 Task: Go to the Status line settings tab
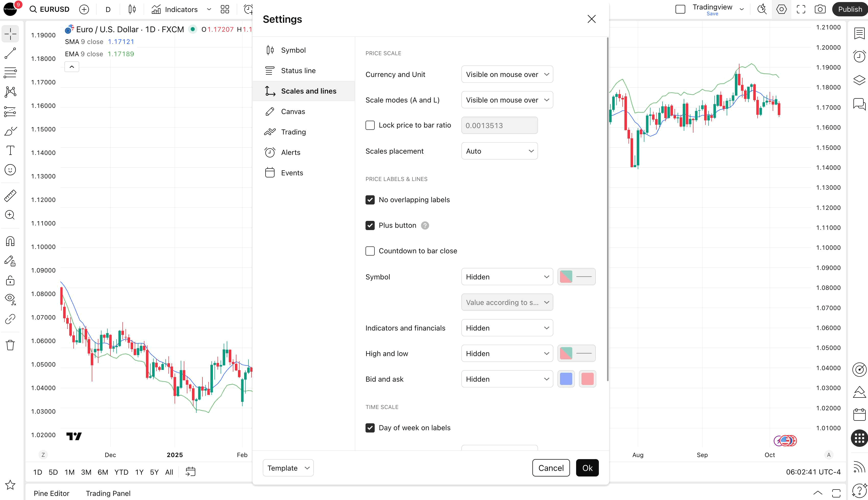[298, 71]
